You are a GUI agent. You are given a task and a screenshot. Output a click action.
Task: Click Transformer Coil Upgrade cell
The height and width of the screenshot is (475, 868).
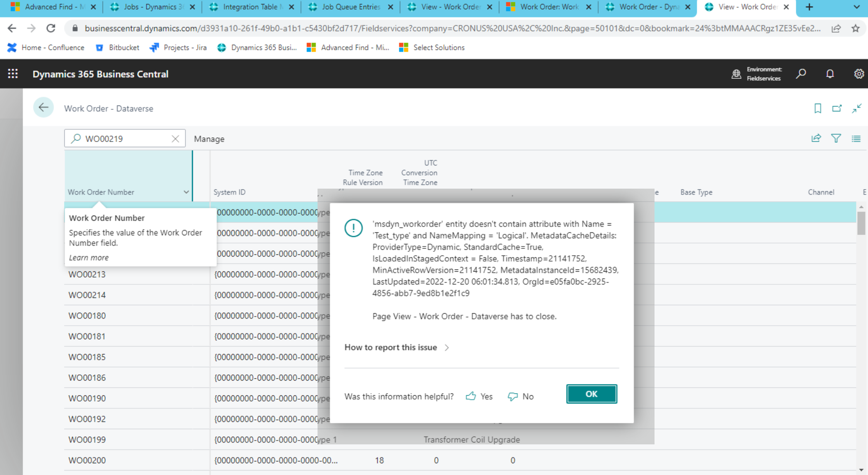tap(472, 440)
